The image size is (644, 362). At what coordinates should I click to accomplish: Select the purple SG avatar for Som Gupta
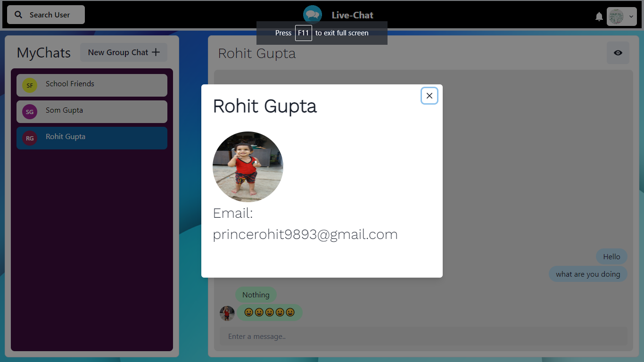(x=29, y=112)
